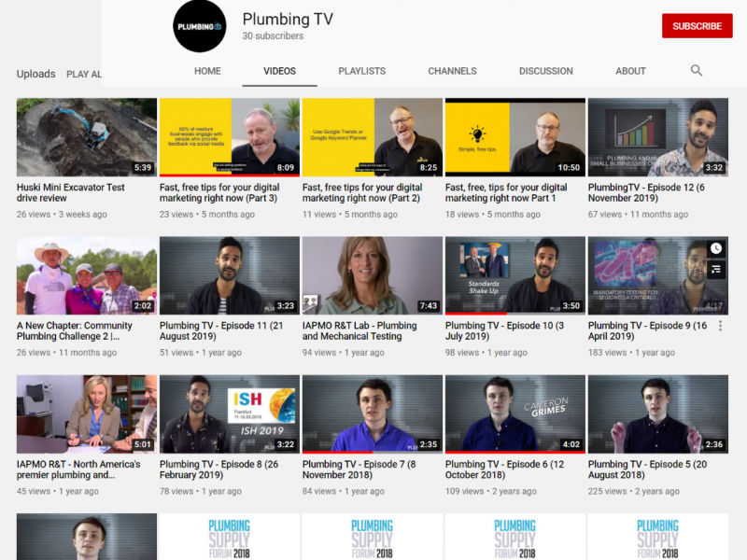Click 'PlumbingTV - Episode 12' title link
Screen dimensions: 747x560
point(646,192)
